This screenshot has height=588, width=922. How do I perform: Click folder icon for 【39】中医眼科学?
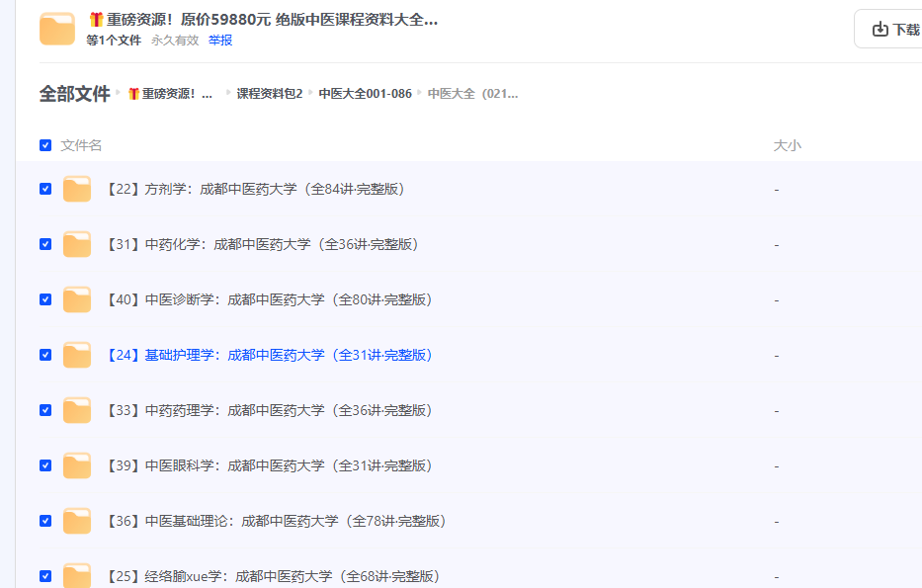[77, 465]
